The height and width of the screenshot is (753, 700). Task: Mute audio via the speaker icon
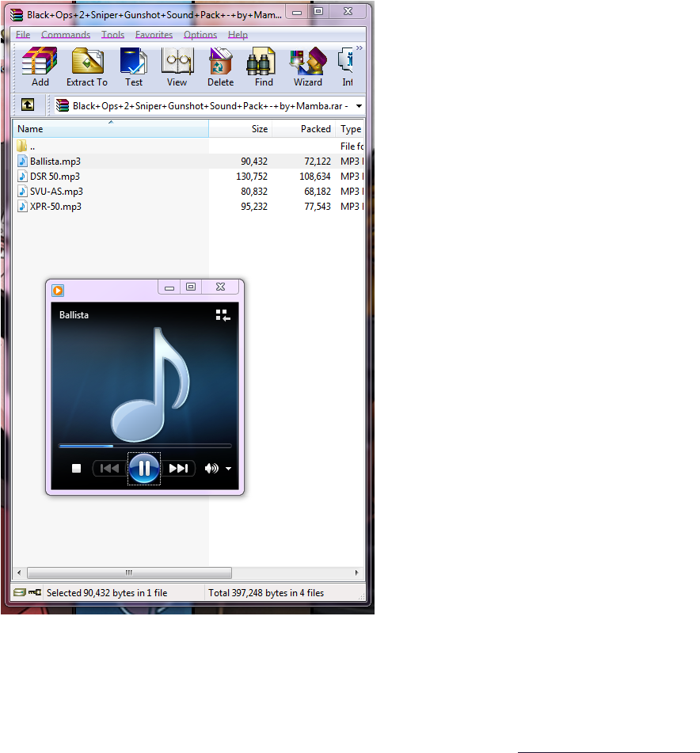210,468
